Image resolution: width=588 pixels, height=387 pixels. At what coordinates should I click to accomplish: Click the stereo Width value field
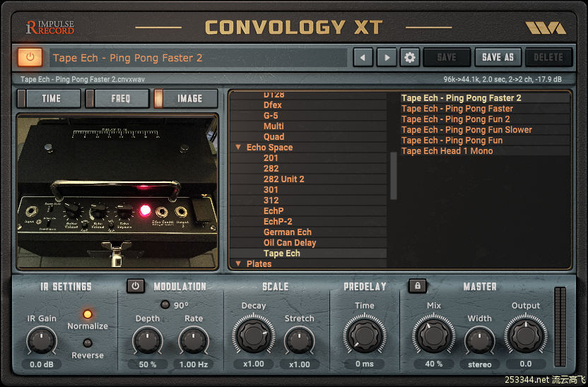[x=480, y=364]
